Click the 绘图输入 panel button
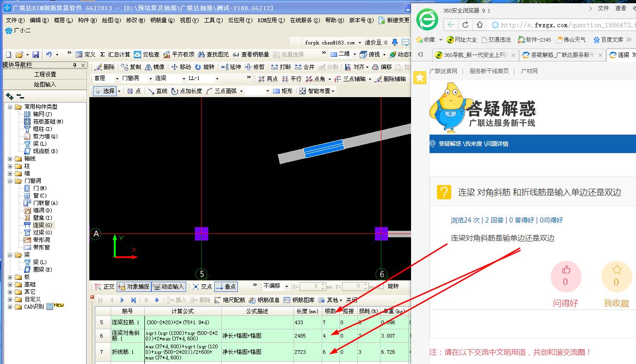 pyautogui.click(x=45, y=85)
